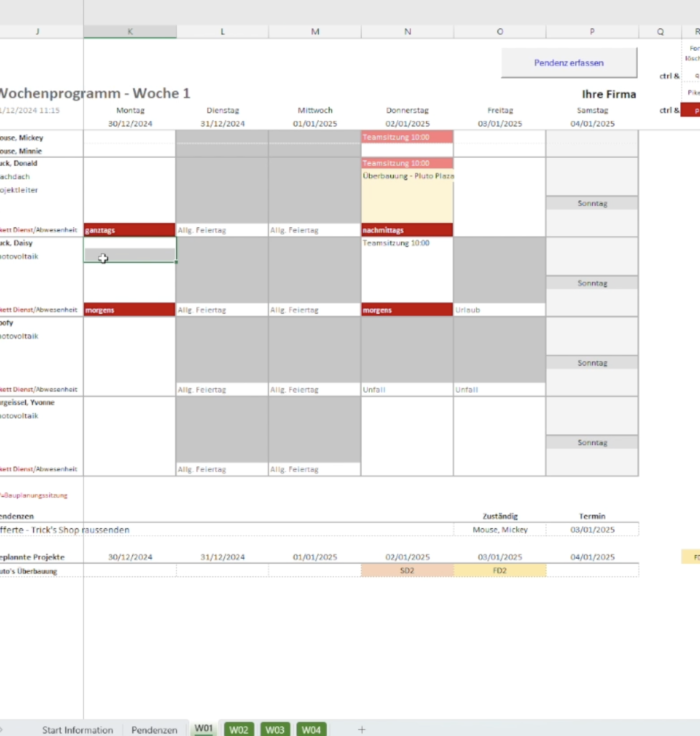Open the Pendenzen sheet
Image resolution: width=700 pixels, height=736 pixels.
tap(155, 729)
